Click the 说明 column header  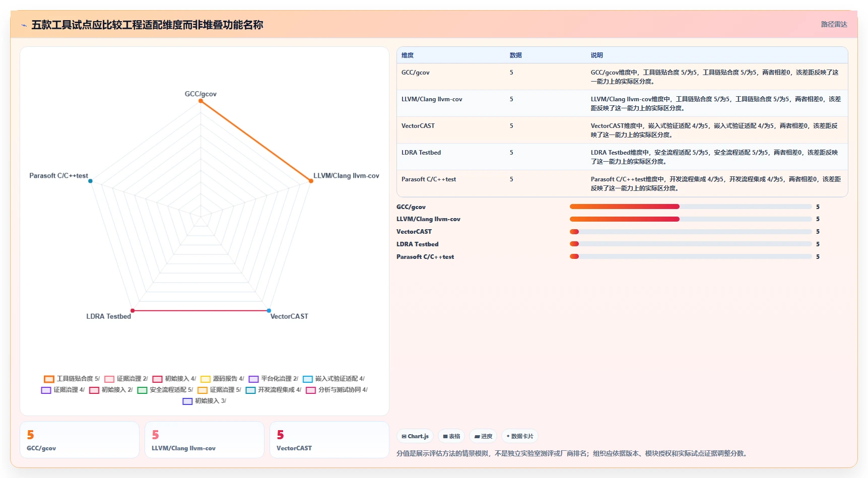pos(596,55)
